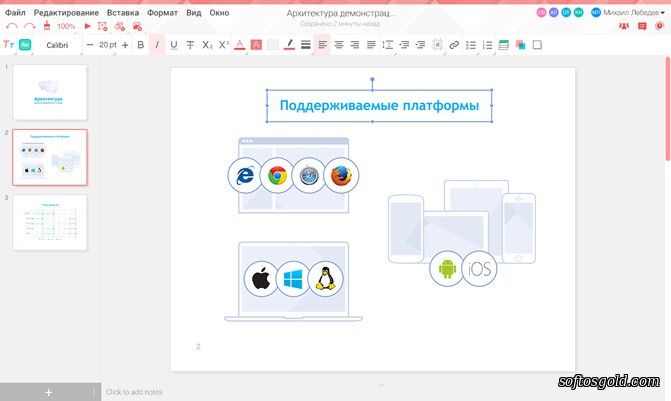Select the format painter brush icon
Image resolution: width=671 pixels, height=401 pixels.
[x=47, y=26]
